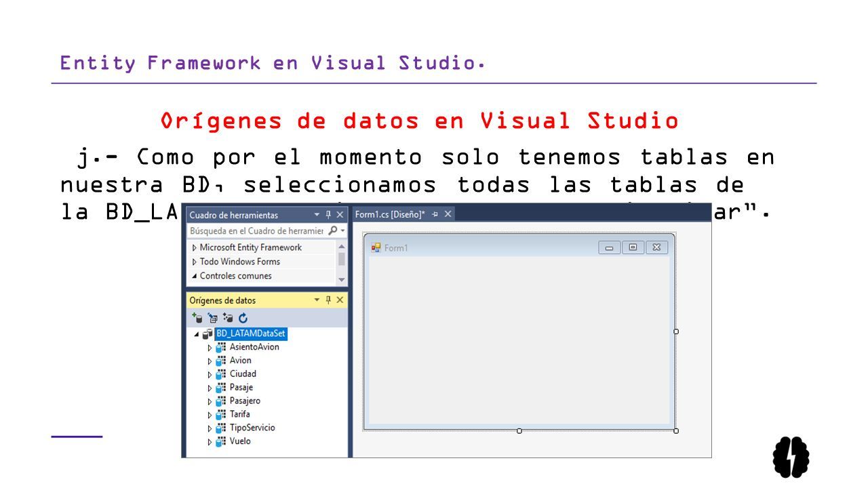The image size is (868, 488).
Task: Open the toolbox search options dropdown arrow
Action: pyautogui.click(x=342, y=231)
